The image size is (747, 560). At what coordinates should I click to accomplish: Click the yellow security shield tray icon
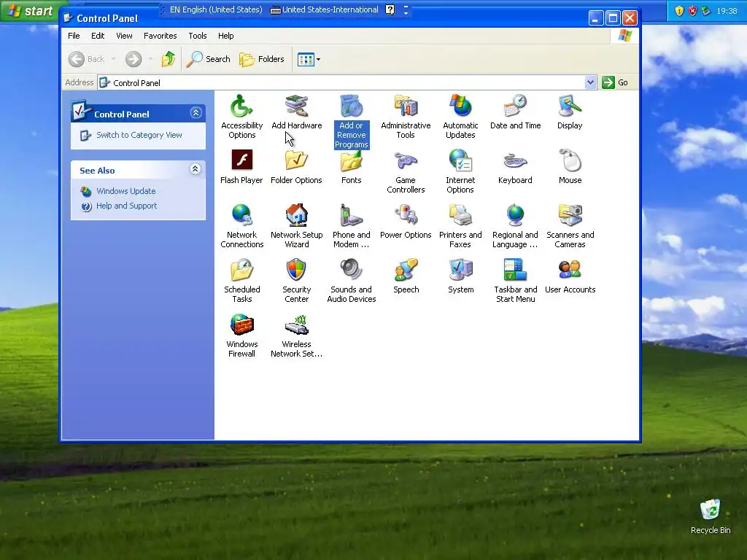(x=679, y=11)
